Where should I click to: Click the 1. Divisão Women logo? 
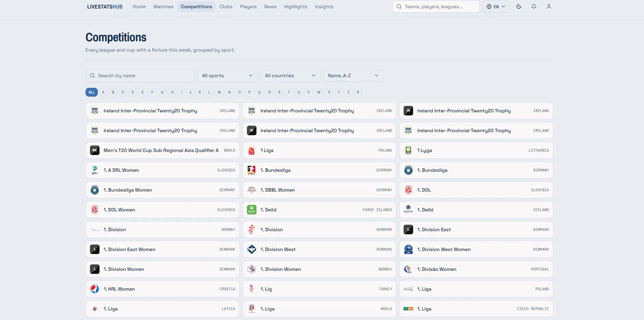point(408,269)
